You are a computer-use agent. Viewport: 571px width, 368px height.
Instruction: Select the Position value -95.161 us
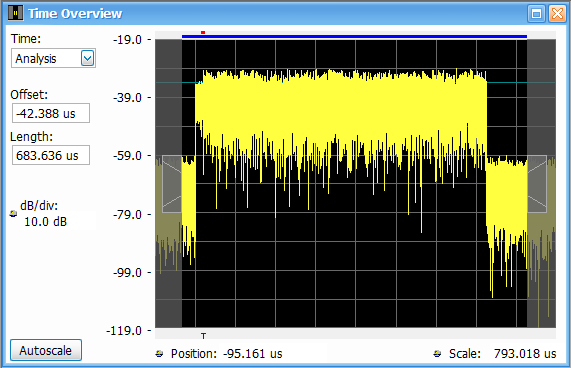(253, 353)
